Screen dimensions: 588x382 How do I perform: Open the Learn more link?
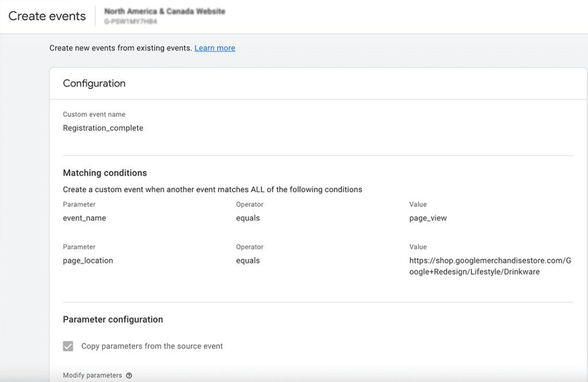pyautogui.click(x=215, y=48)
